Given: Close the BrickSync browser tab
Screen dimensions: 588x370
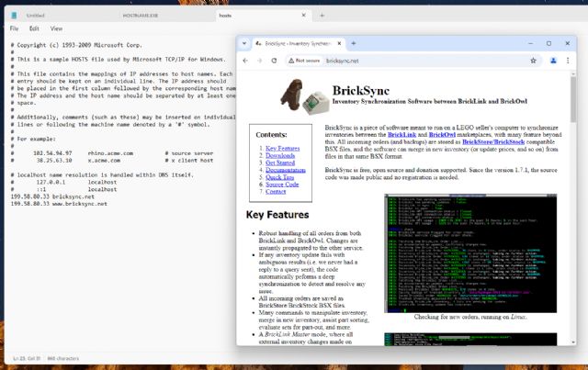Looking at the screenshot, I should tap(338, 43).
